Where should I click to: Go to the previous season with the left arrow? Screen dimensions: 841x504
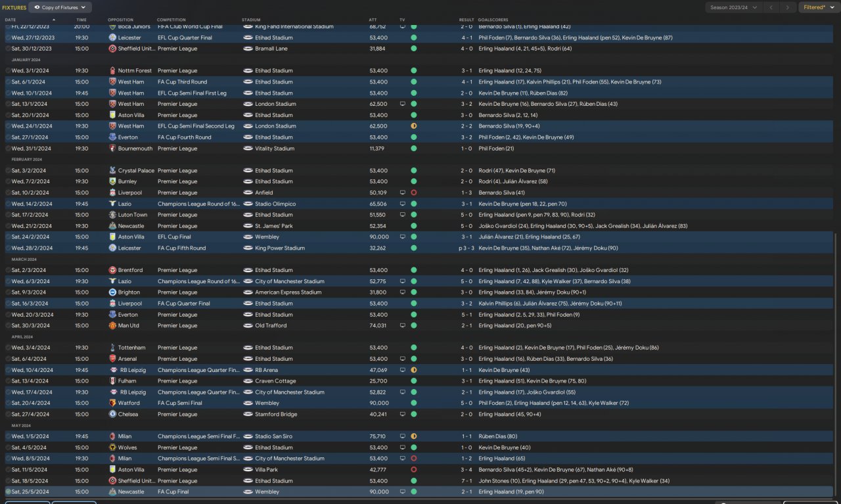(771, 7)
